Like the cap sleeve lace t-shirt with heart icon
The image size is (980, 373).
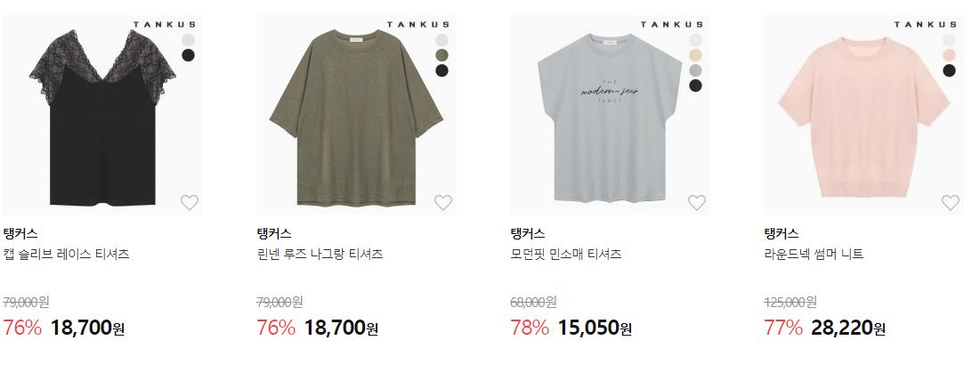tap(190, 202)
